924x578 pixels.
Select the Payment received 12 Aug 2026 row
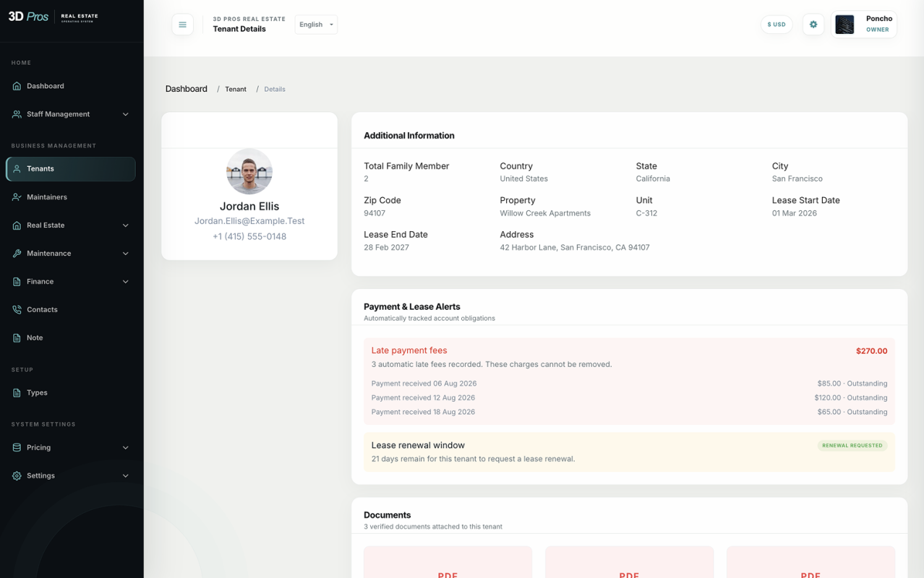629,398
